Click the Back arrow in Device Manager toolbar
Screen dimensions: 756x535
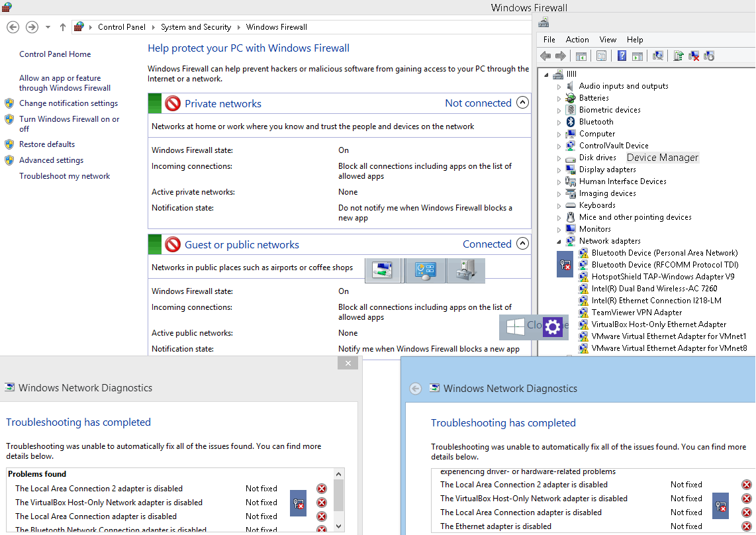point(545,56)
